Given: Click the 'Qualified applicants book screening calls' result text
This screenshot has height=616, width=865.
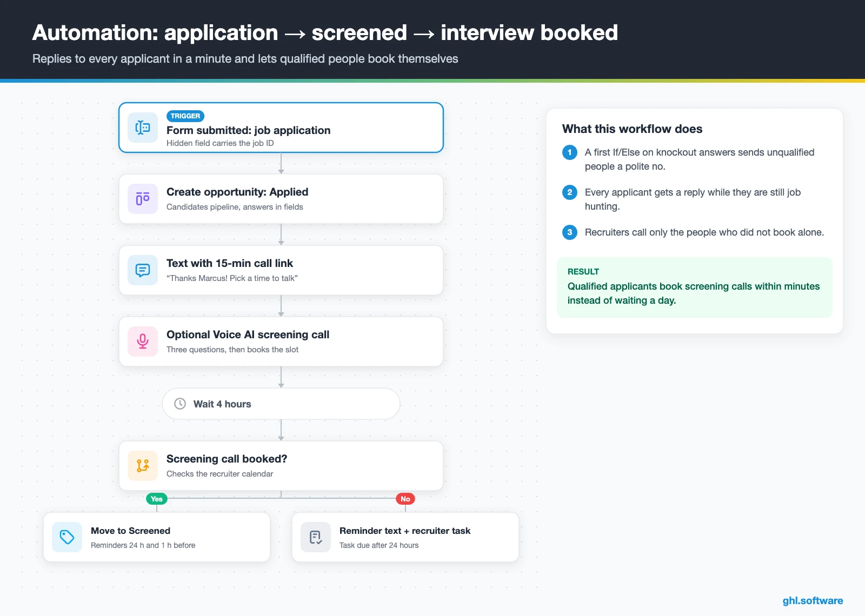Looking at the screenshot, I should tap(694, 293).
